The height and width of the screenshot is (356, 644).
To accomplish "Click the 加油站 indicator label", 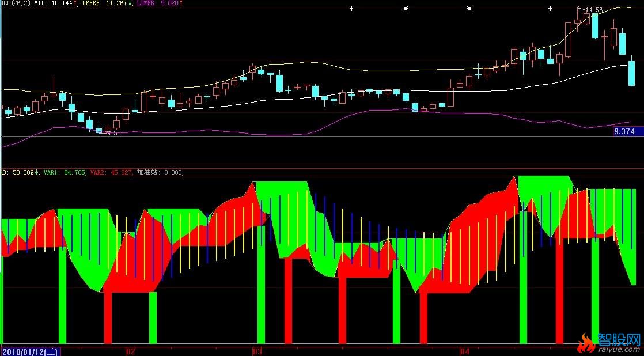I will click(x=160, y=172).
